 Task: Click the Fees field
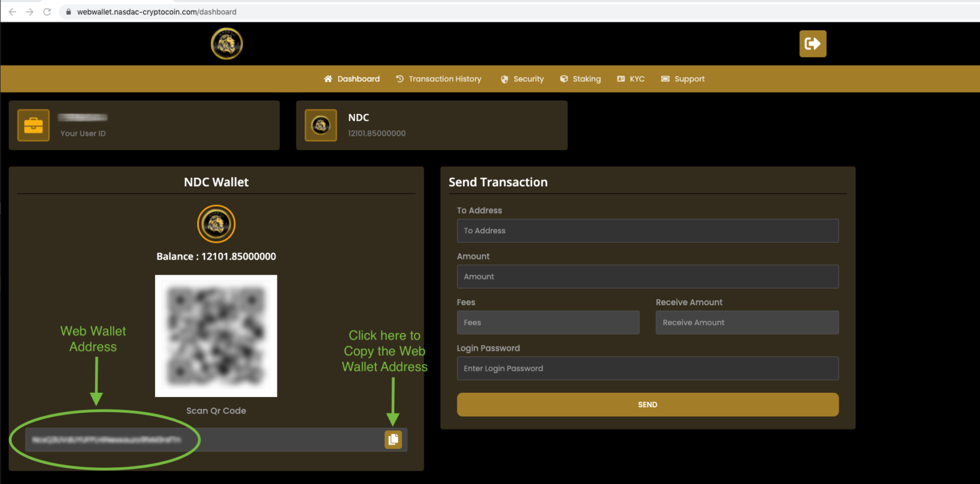(548, 323)
